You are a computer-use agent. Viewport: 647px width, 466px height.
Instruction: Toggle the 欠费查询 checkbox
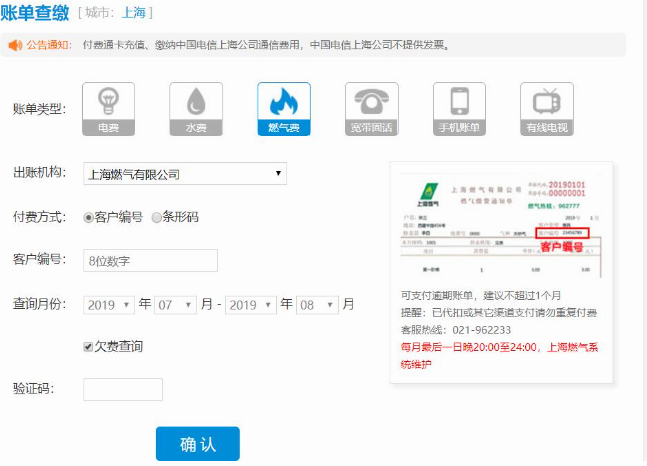(88, 347)
